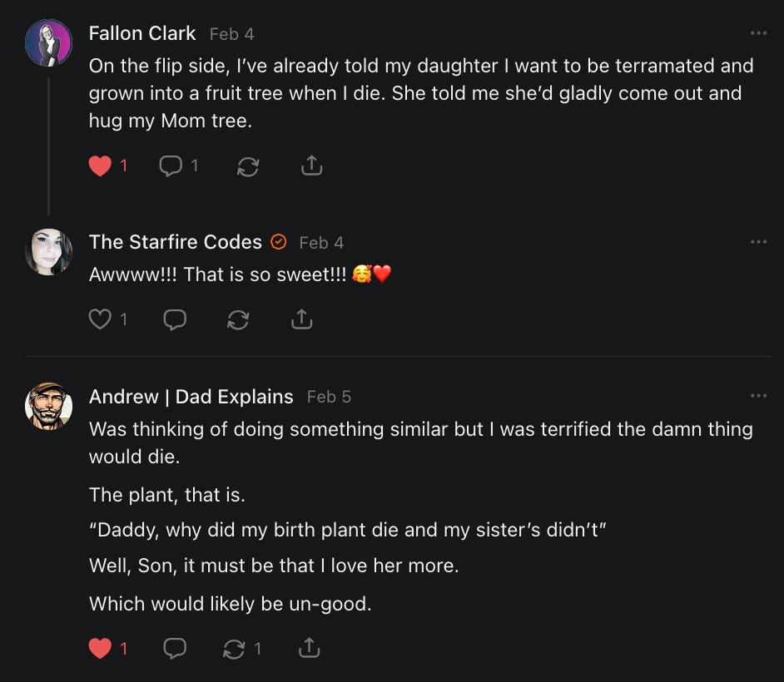
Task: Share Andrew's Dad Explains comment
Action: coord(309,648)
